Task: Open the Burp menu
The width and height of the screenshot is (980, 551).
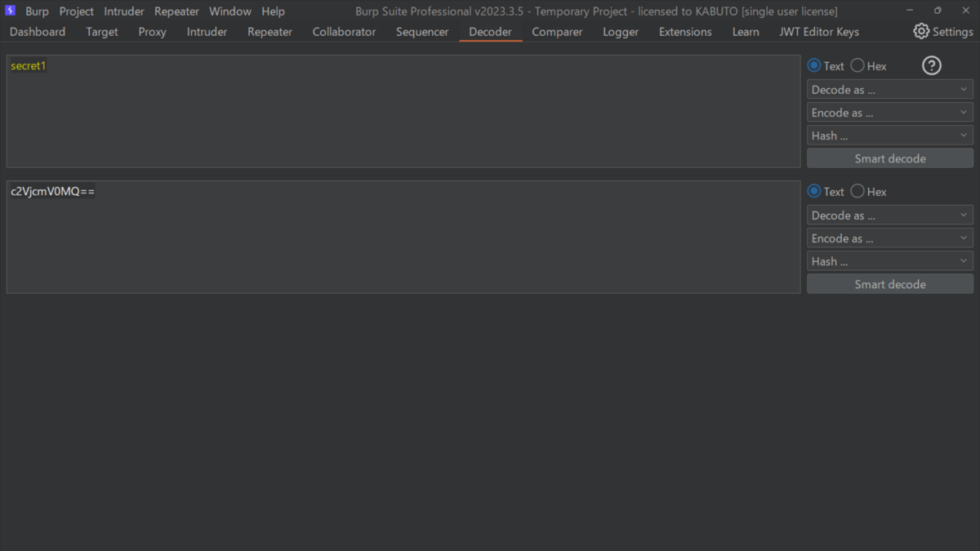Action: (37, 11)
